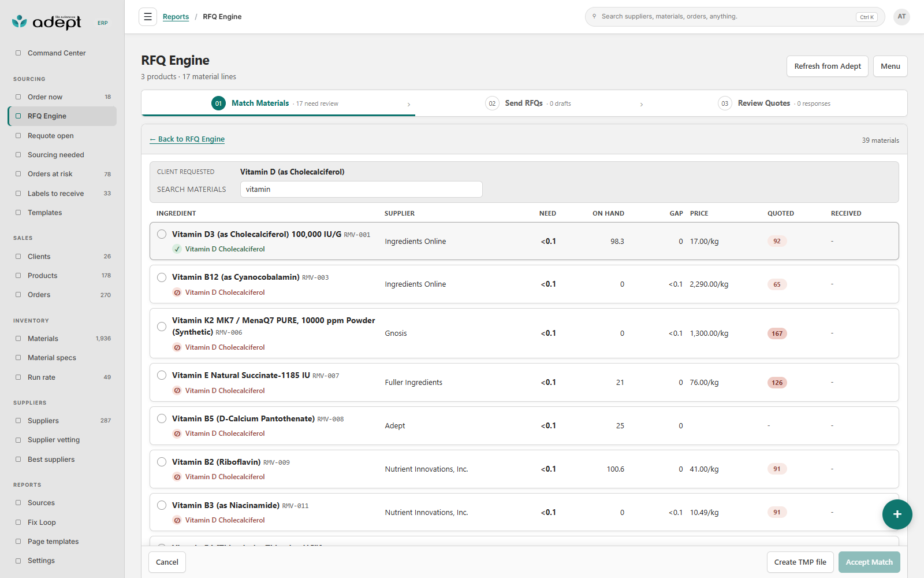The image size is (924, 578).
Task: Open the AT user avatar
Action: (x=901, y=17)
